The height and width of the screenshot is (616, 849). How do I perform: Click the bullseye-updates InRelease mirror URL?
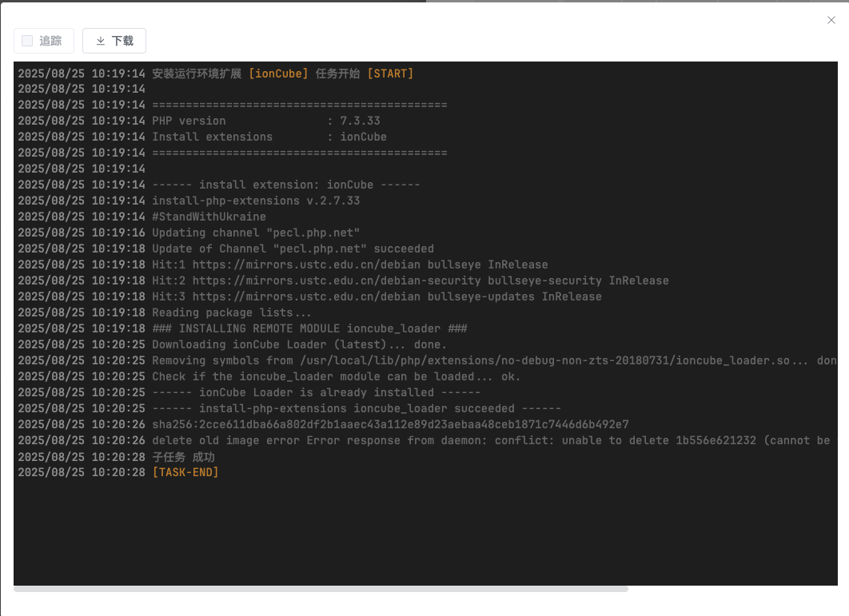pyautogui.click(x=397, y=296)
